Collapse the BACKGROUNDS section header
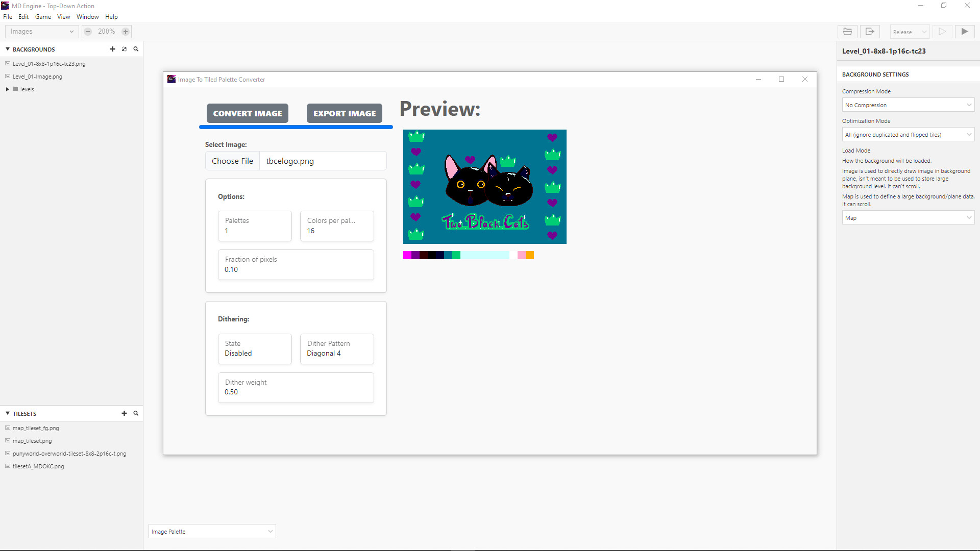The image size is (980, 551). 8,49
